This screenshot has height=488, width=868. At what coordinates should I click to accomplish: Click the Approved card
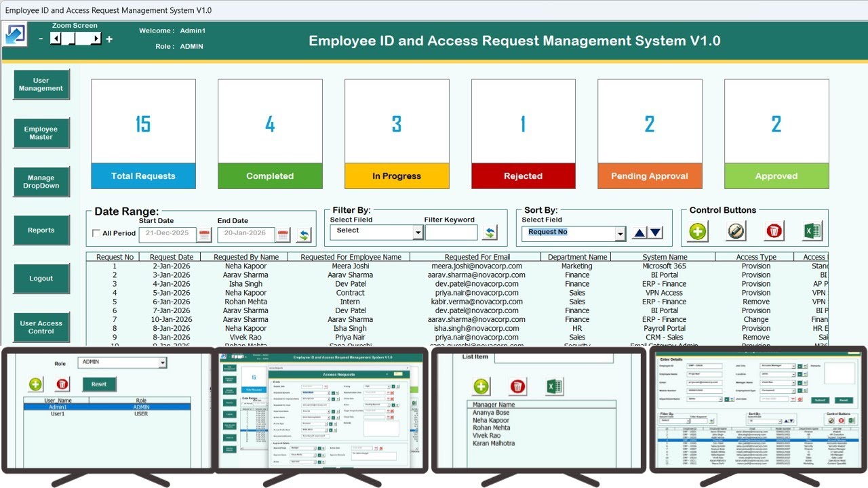(x=776, y=134)
